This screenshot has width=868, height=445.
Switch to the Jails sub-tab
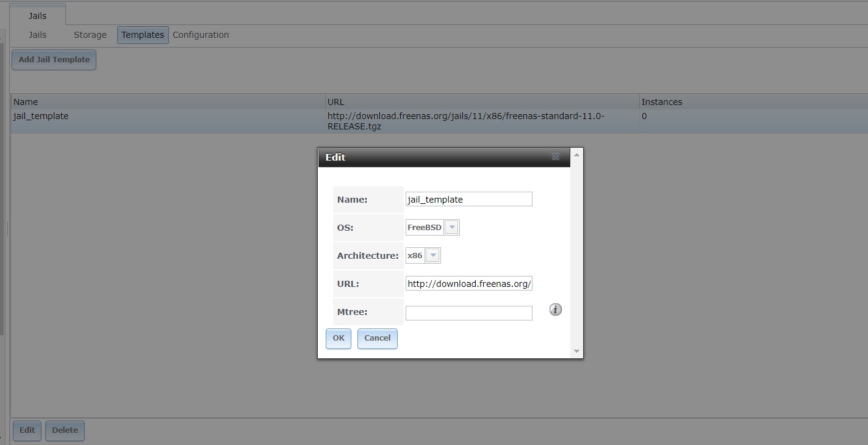tap(38, 35)
